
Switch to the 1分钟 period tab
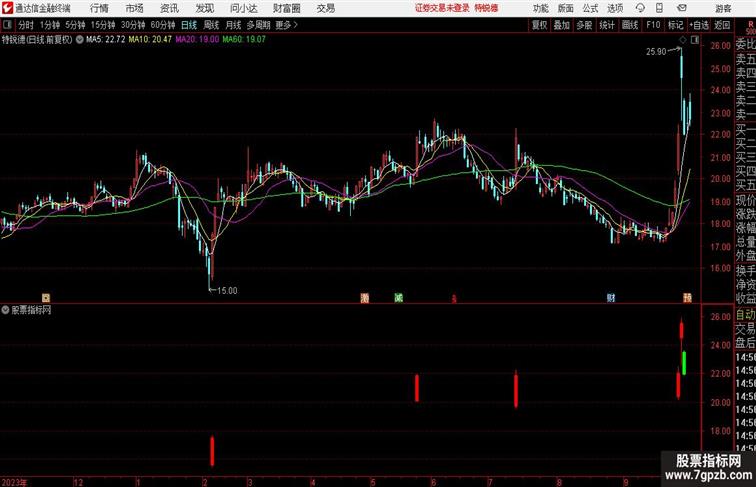coord(50,25)
